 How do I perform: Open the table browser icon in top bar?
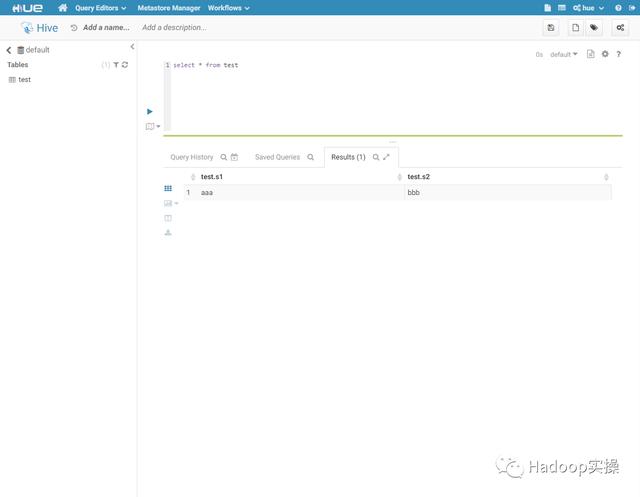[x=562, y=8]
